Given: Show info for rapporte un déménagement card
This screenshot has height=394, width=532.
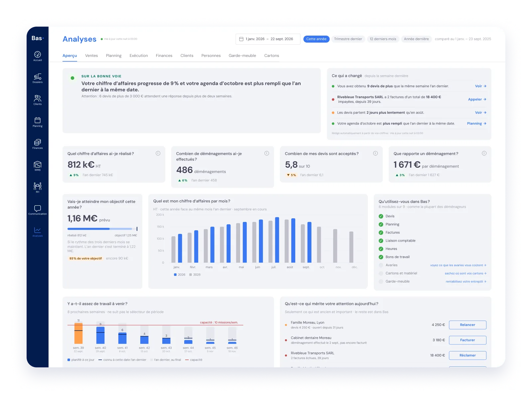Looking at the screenshot, I should coord(484,153).
